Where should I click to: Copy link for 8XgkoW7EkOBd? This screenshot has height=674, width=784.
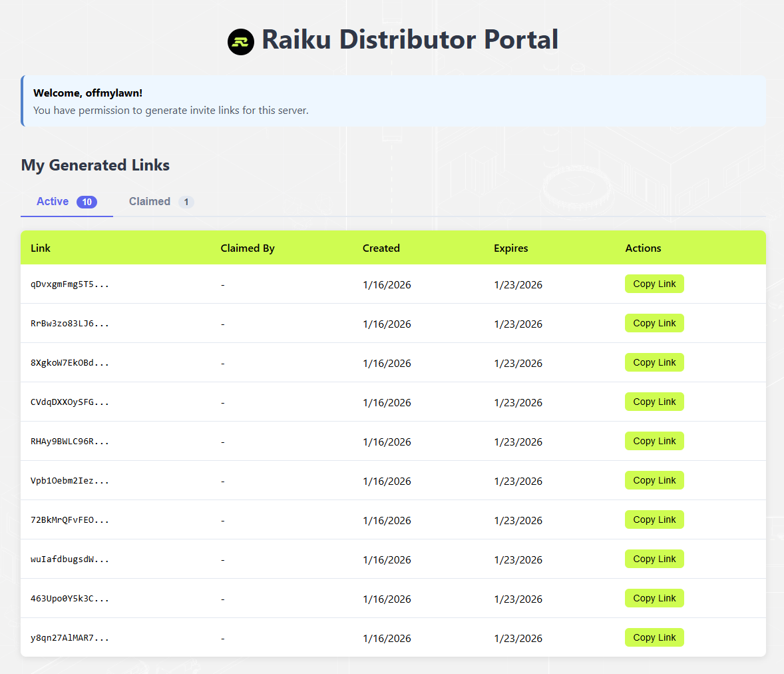coord(654,362)
